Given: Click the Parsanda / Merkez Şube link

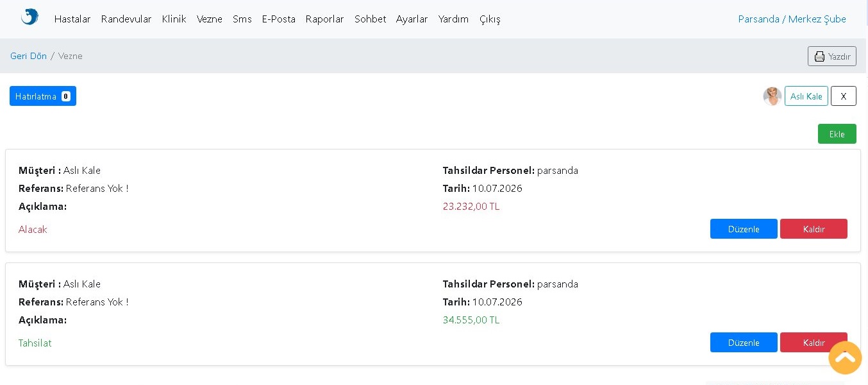Looking at the screenshot, I should [x=792, y=19].
